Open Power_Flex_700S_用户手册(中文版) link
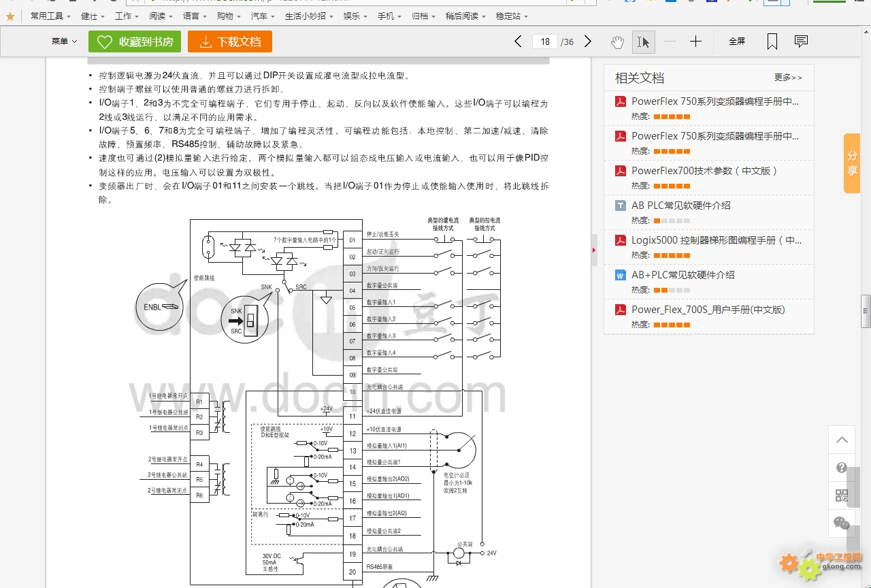The image size is (871, 588). [x=708, y=310]
